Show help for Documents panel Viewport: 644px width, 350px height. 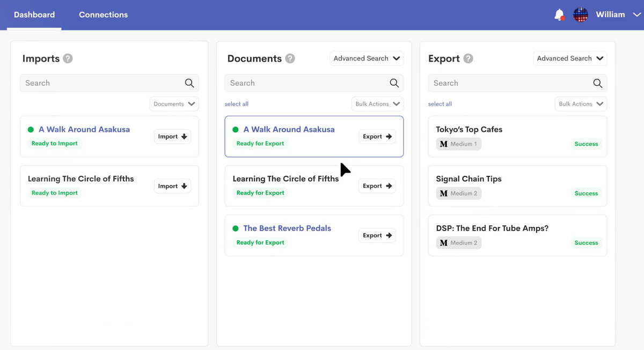click(290, 58)
